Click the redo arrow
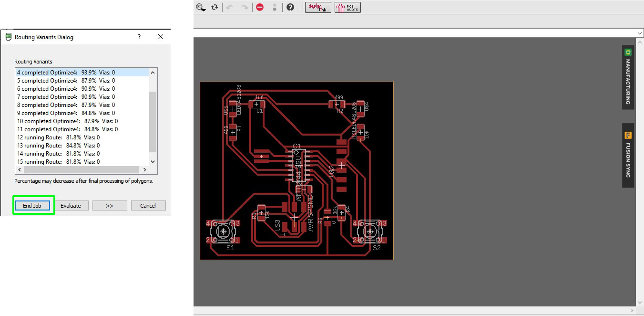644x316 pixels. (x=245, y=7)
